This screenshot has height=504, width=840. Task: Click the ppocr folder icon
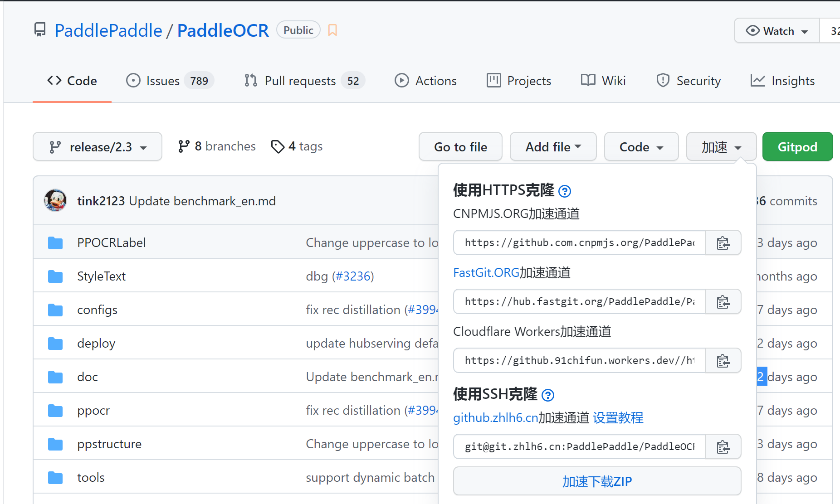tap(55, 411)
